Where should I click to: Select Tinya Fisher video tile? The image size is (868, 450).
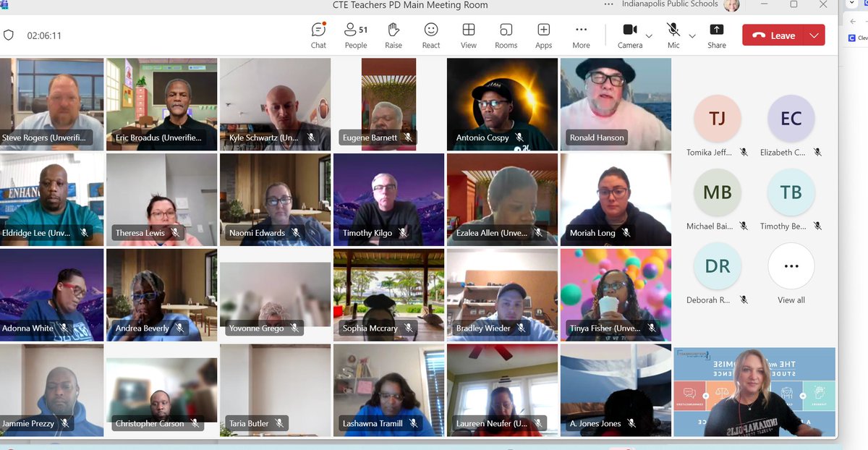click(616, 294)
